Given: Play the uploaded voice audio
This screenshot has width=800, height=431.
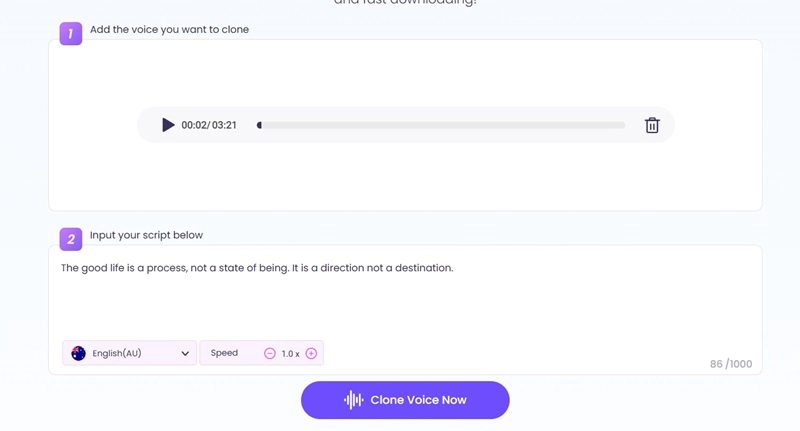Looking at the screenshot, I should pyautogui.click(x=168, y=125).
